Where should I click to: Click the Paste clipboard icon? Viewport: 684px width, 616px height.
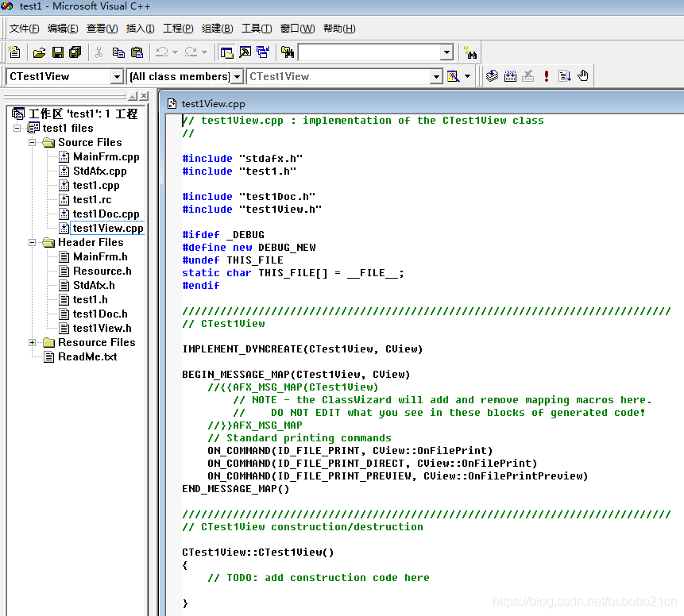(x=137, y=52)
